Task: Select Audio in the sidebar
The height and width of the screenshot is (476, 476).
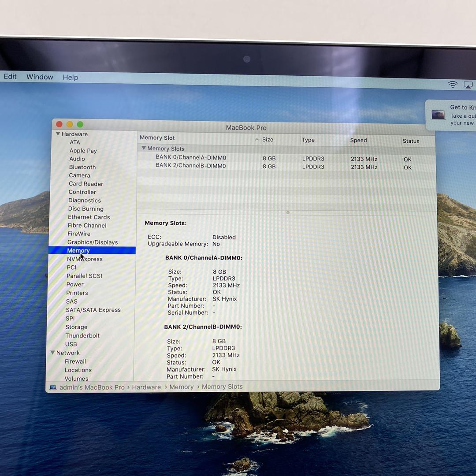Action: click(77, 159)
